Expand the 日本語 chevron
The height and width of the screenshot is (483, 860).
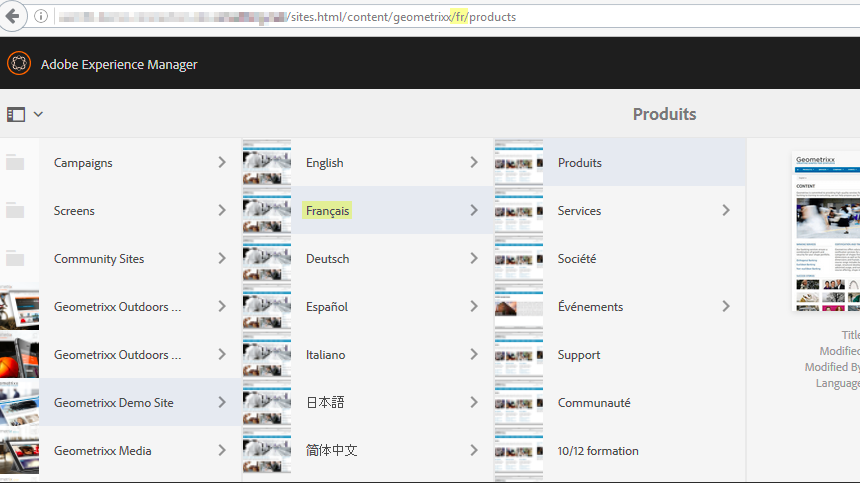474,402
